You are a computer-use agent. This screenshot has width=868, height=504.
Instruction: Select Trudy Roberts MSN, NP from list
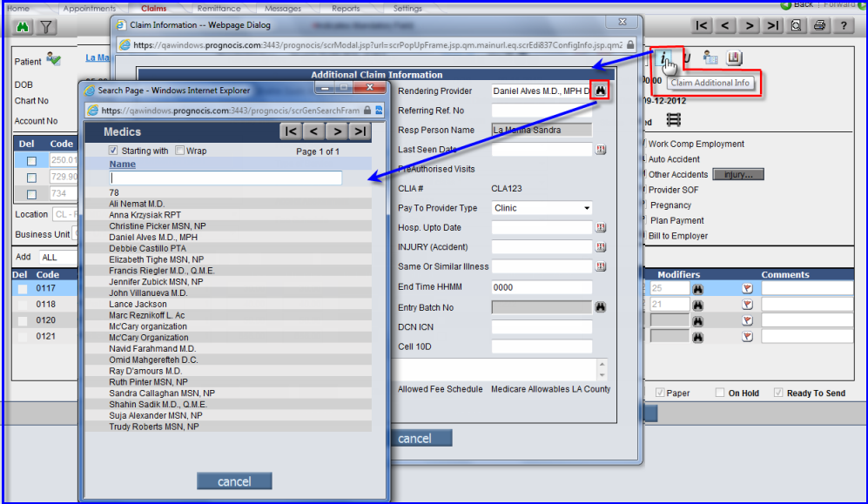coord(154,427)
